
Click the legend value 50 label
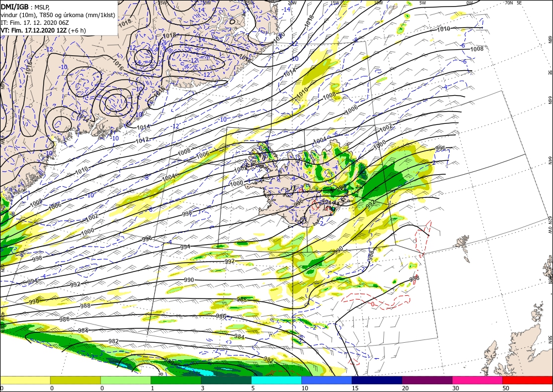[x=506, y=388]
